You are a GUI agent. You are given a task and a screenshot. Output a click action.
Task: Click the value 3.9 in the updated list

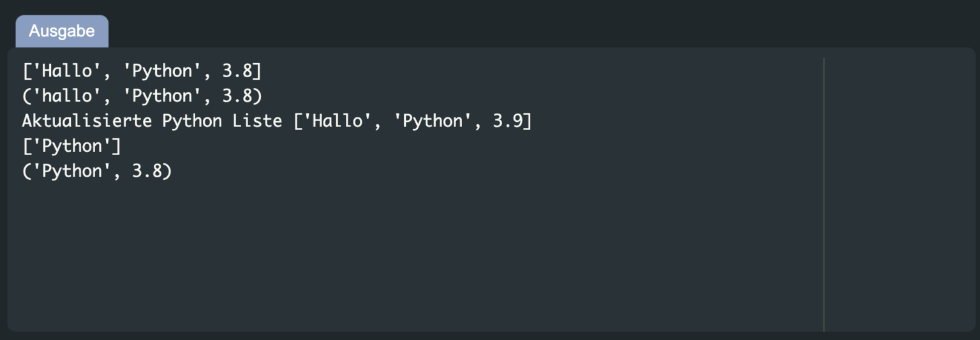tap(508, 121)
